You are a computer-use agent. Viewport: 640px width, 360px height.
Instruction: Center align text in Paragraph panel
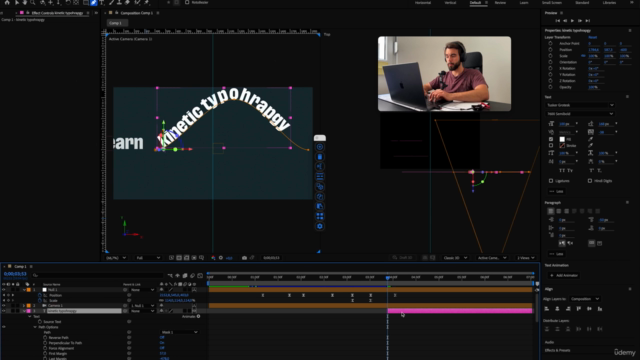click(x=558, y=211)
